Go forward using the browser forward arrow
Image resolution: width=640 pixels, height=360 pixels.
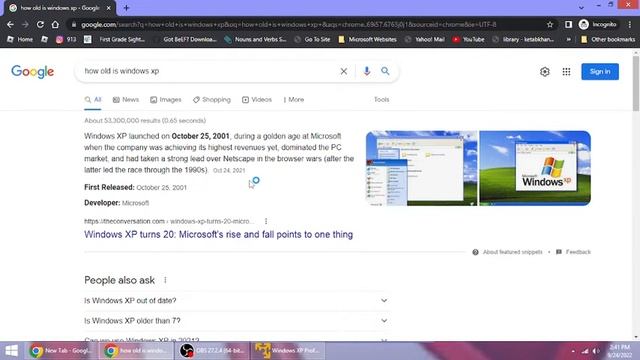coord(25,24)
